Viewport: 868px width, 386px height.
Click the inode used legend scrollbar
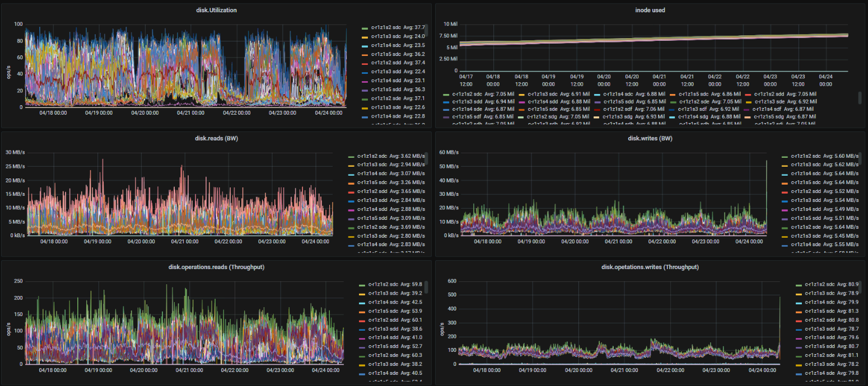point(860,98)
